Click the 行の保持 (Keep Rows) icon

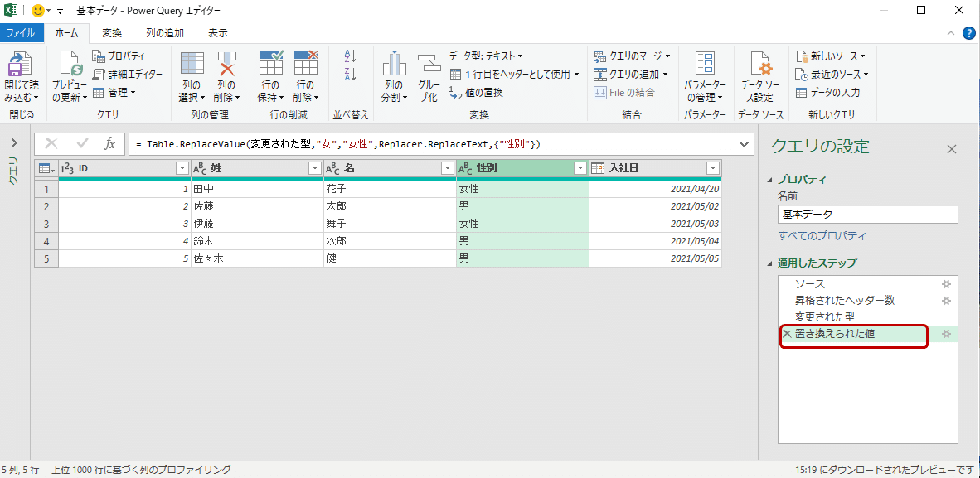(x=270, y=64)
